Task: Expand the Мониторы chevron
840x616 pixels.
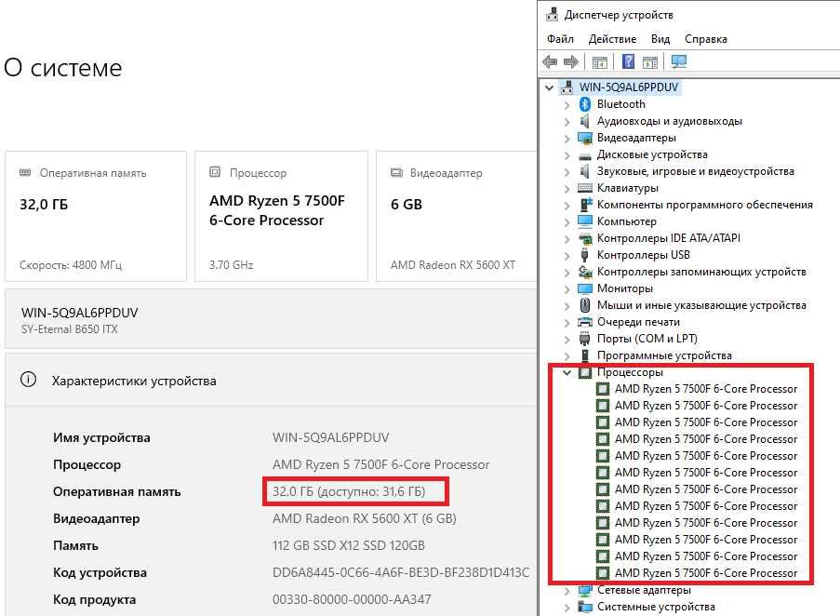Action: [x=567, y=289]
